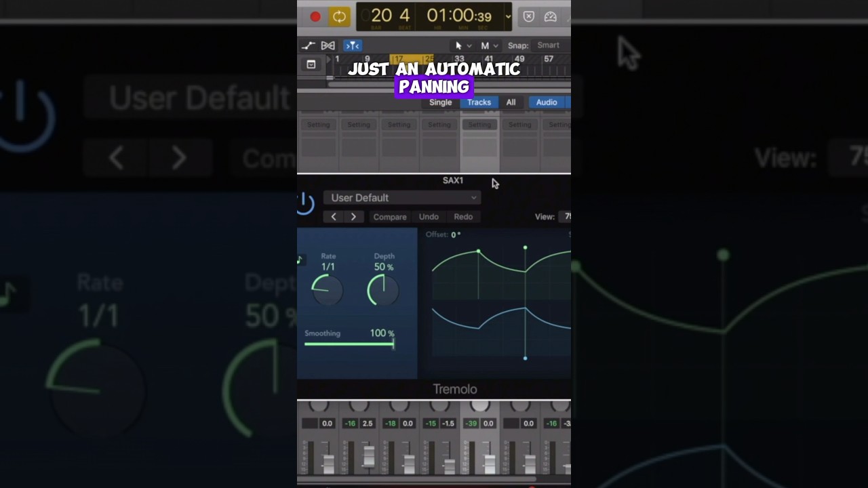Click the Rate knob
Image resolution: width=868 pixels, height=488 pixels.
click(x=328, y=290)
